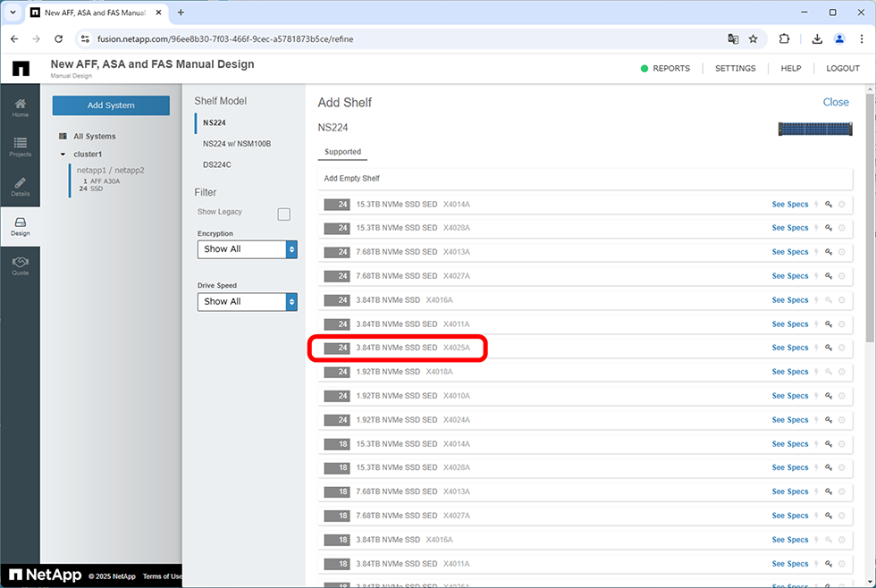Image resolution: width=876 pixels, height=588 pixels.
Task: Select the 18-drive 3.84TB NVMe SSD SED X4011A row
Action: pos(585,564)
